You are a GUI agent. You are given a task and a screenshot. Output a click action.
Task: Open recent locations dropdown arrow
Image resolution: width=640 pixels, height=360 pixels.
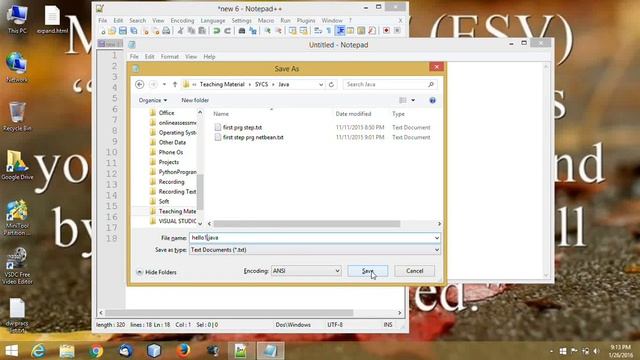tap(164, 84)
